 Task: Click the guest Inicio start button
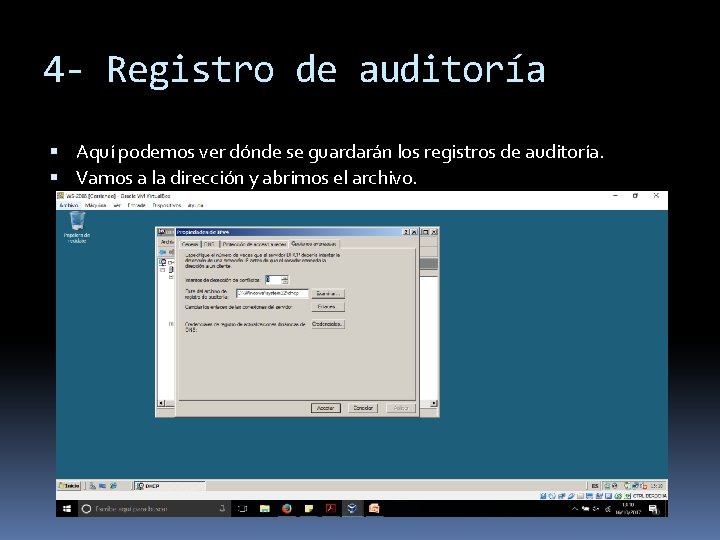(x=69, y=486)
